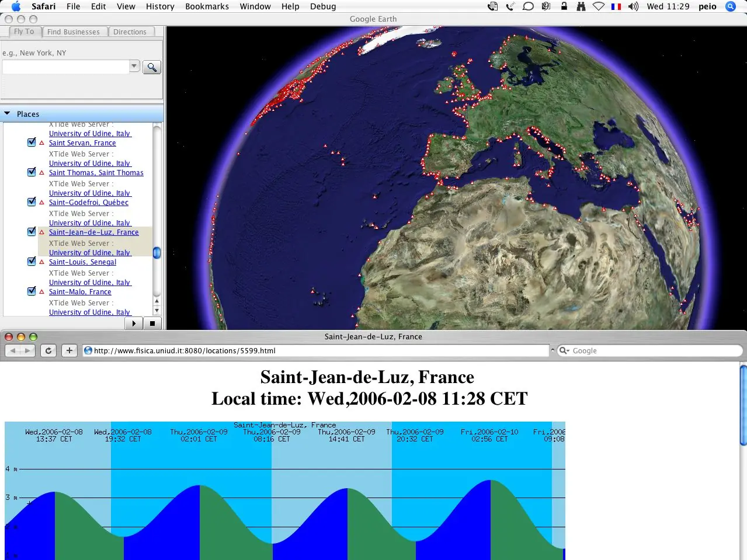The image size is (747, 560).
Task: Open the volume control in menu bar
Action: point(634,6)
